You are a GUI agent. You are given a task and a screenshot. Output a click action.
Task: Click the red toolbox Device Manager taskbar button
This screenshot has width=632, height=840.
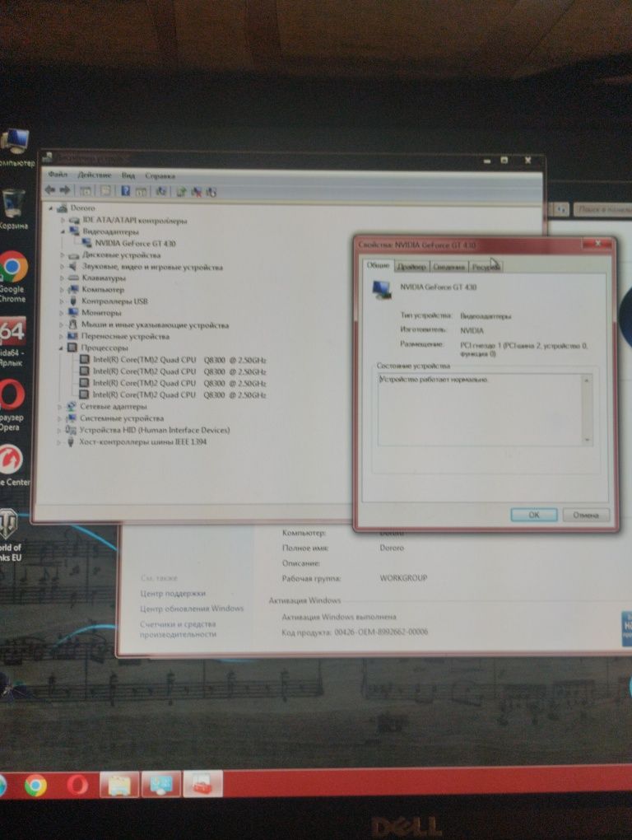[x=202, y=784]
